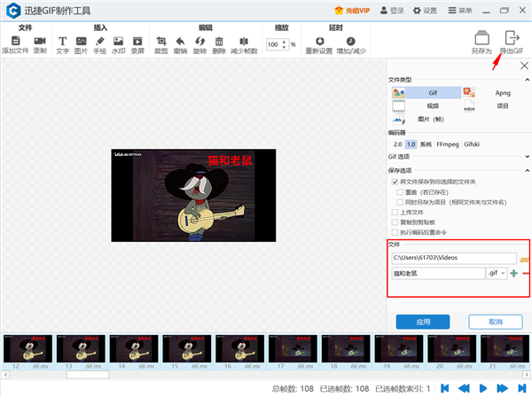
Task: Choose encoder 1.0
Action: click(x=411, y=144)
